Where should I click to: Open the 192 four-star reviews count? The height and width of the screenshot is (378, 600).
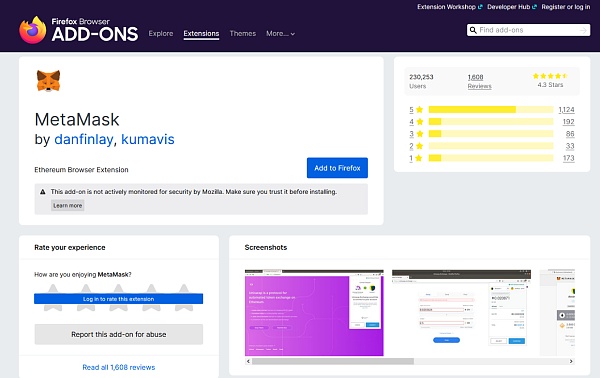pyautogui.click(x=569, y=122)
